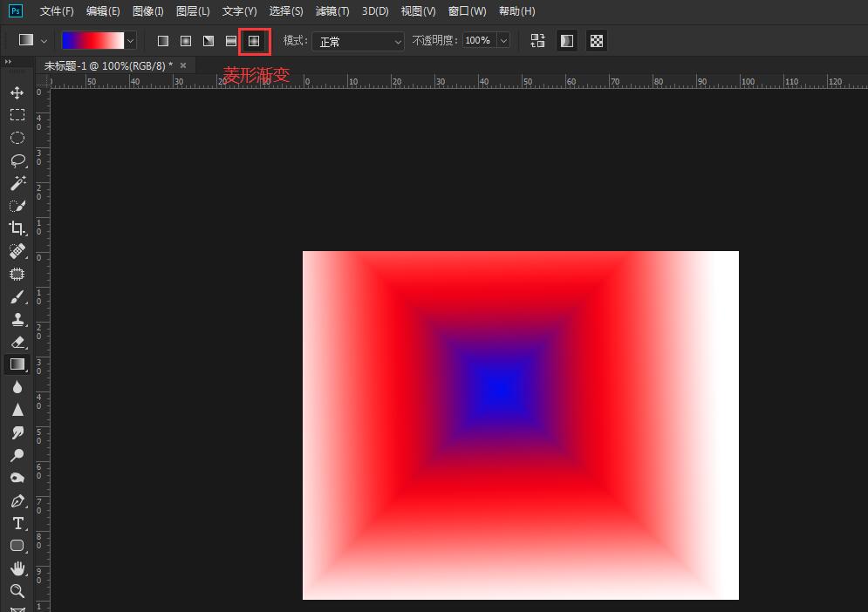Open the Select menu
868x612 pixels.
pyautogui.click(x=285, y=11)
